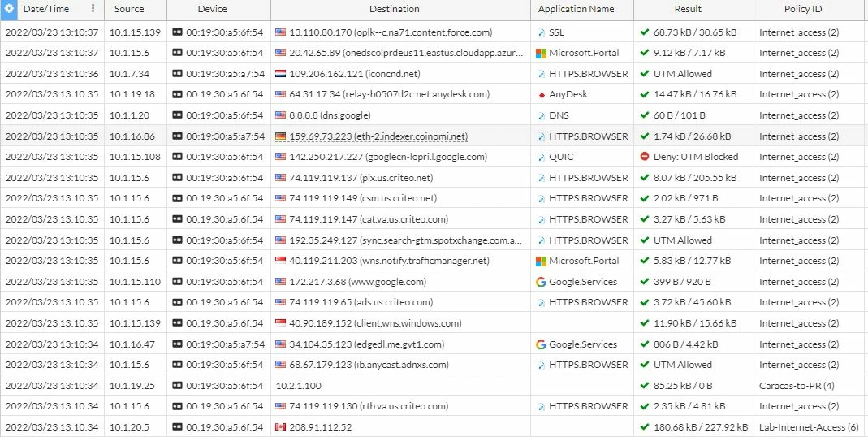Select source IP 10.1.15.110
This screenshot has width=868, height=437.
pyautogui.click(x=135, y=282)
